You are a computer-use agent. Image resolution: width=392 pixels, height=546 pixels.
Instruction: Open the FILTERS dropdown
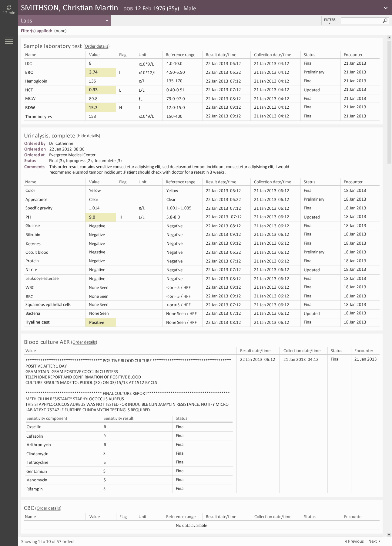[x=330, y=21]
